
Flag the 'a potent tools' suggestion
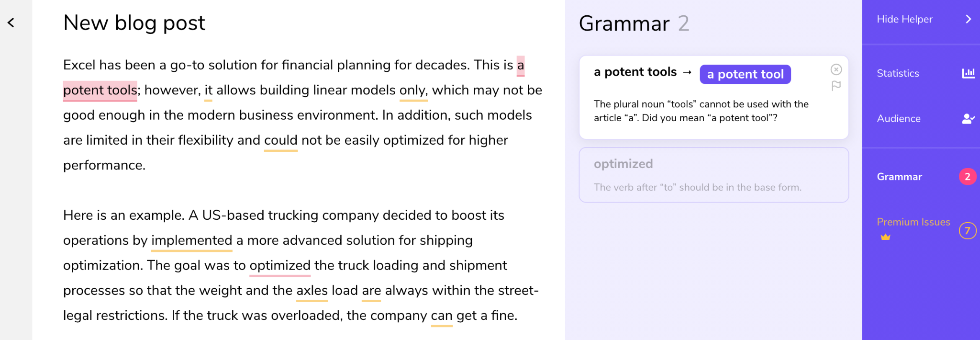tap(836, 86)
